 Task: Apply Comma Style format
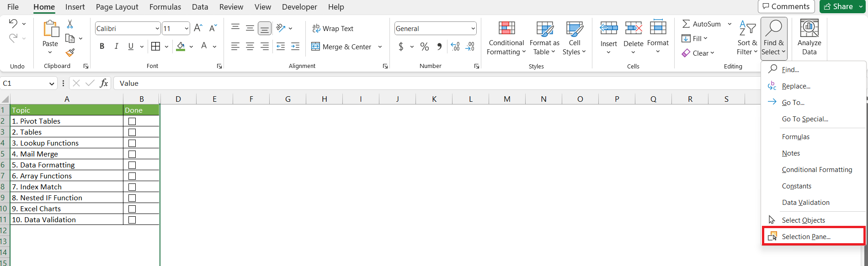click(439, 47)
